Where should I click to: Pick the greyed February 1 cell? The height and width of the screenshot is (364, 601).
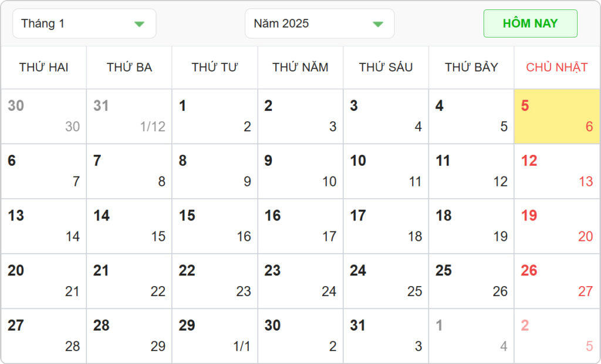coord(471,336)
